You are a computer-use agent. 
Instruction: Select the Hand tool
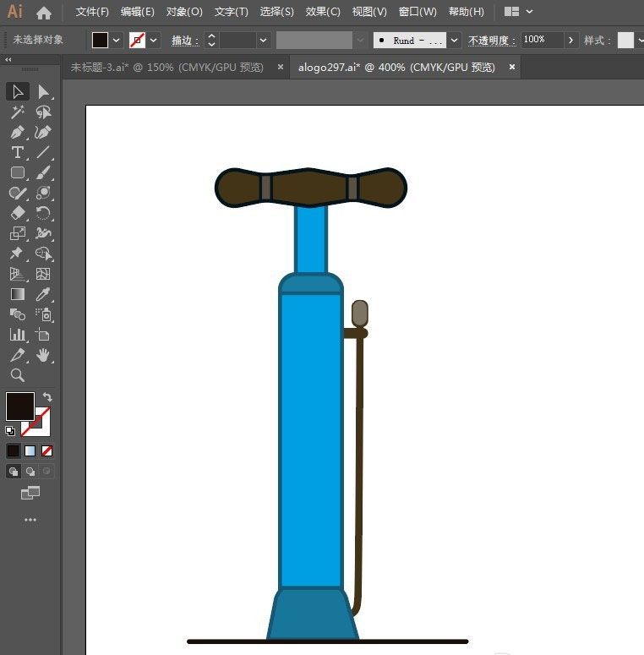(43, 355)
